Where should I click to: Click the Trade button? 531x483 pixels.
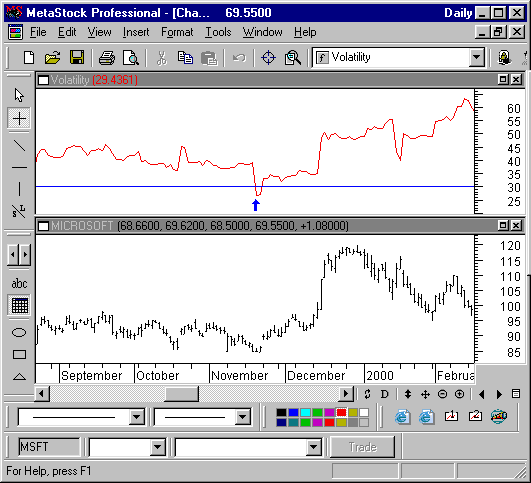coord(362,447)
